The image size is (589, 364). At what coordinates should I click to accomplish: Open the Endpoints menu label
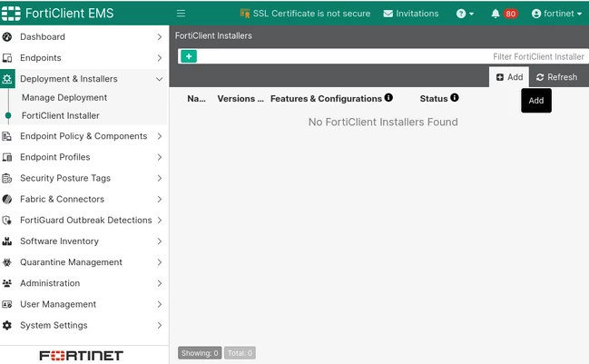[41, 58]
